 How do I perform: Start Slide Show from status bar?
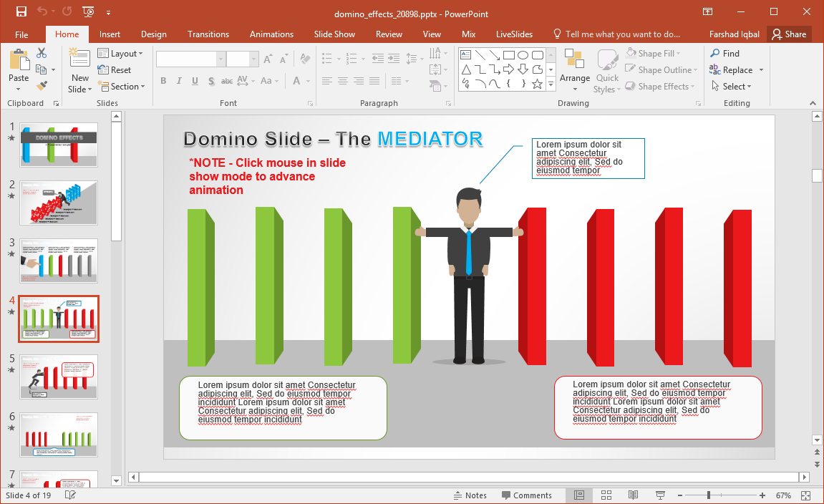pyautogui.click(x=659, y=495)
